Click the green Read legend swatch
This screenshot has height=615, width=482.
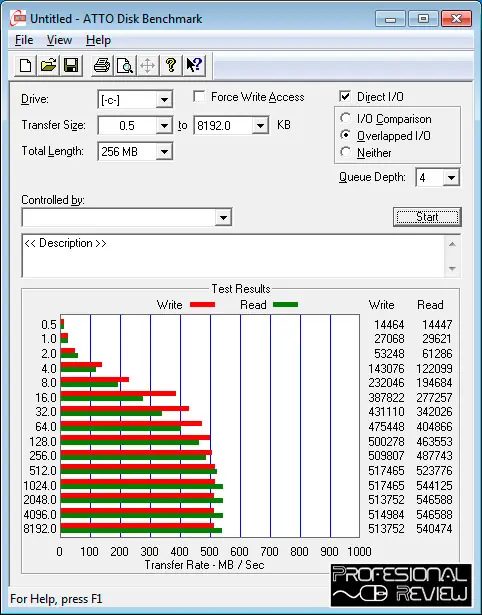[286, 305]
